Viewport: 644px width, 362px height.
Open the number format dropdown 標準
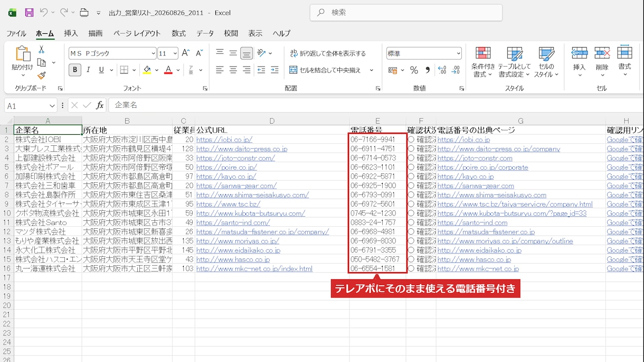point(458,53)
